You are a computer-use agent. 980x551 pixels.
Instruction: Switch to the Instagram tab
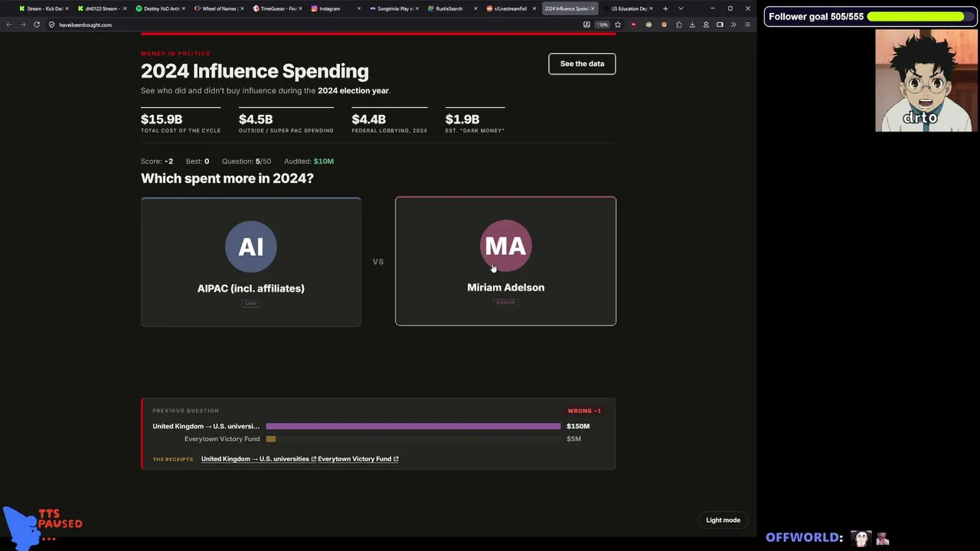(335, 8)
